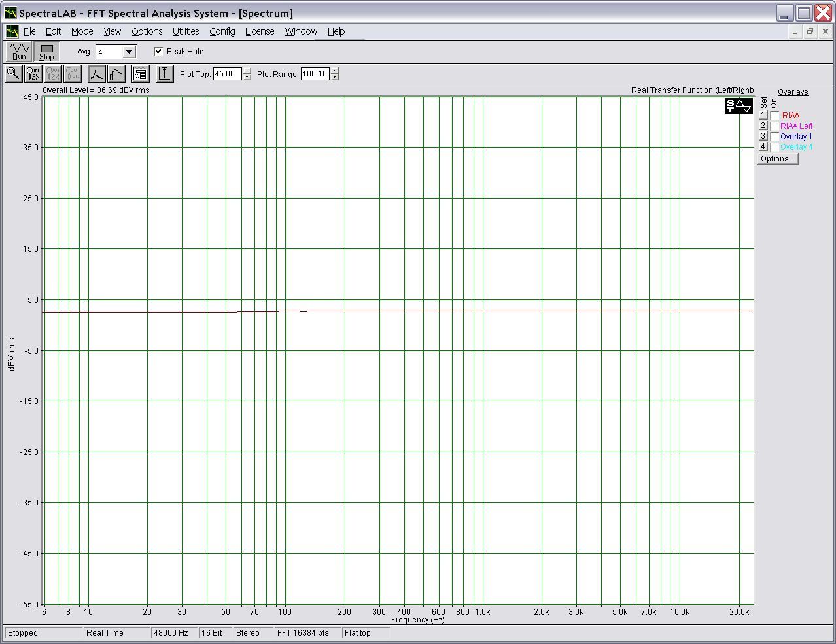Enable the RIAA overlay checkbox
The height and width of the screenshot is (644, 836).
[775, 116]
